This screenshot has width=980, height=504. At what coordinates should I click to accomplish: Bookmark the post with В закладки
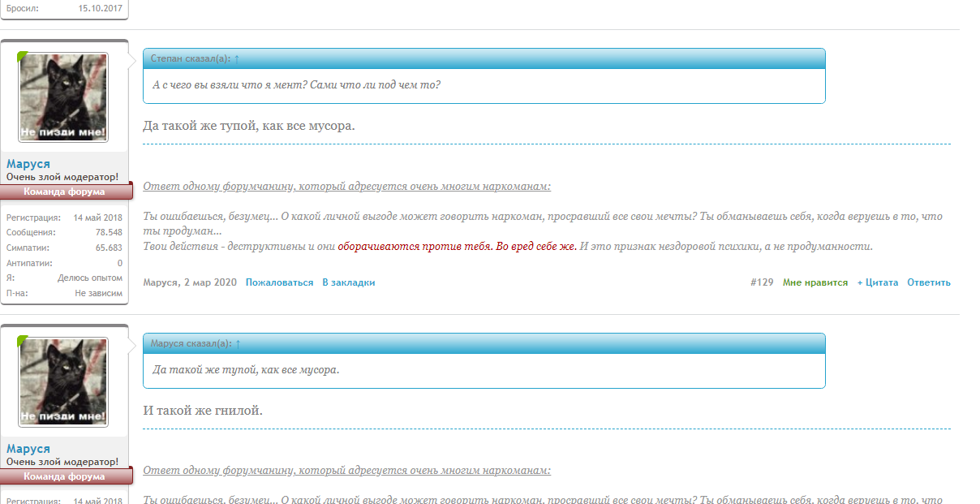coord(349,282)
